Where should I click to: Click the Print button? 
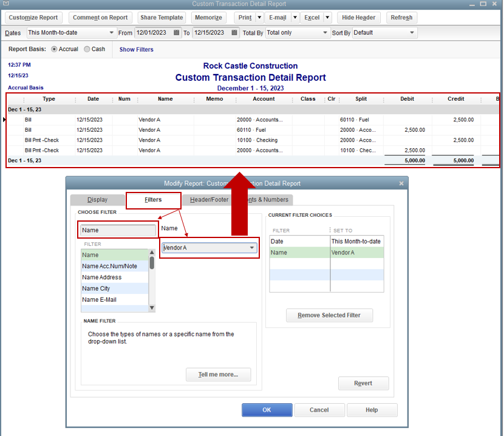click(x=245, y=18)
